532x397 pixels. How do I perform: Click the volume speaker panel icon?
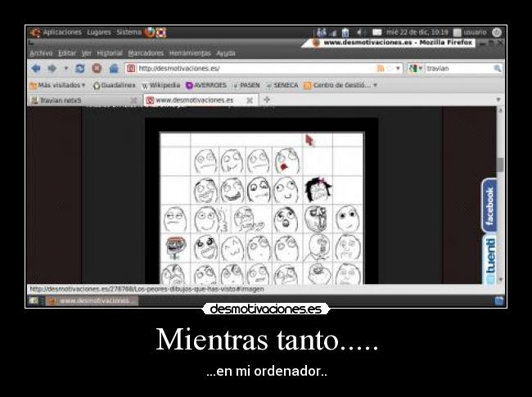click(361, 32)
